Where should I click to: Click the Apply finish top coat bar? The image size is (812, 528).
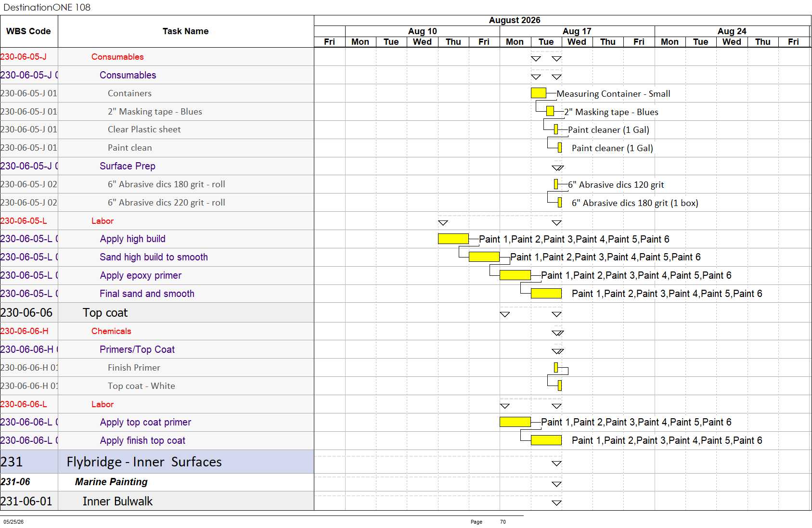(546, 440)
